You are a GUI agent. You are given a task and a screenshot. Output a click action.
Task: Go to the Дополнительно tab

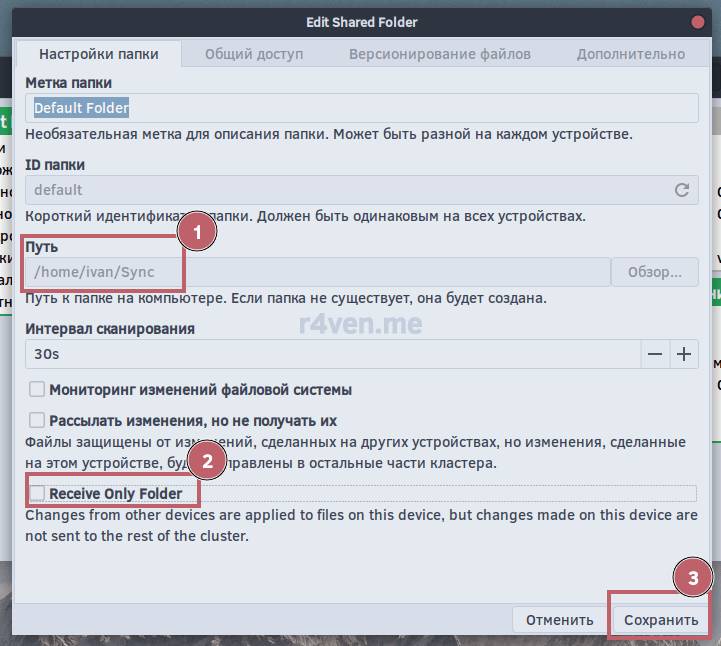(x=630, y=54)
